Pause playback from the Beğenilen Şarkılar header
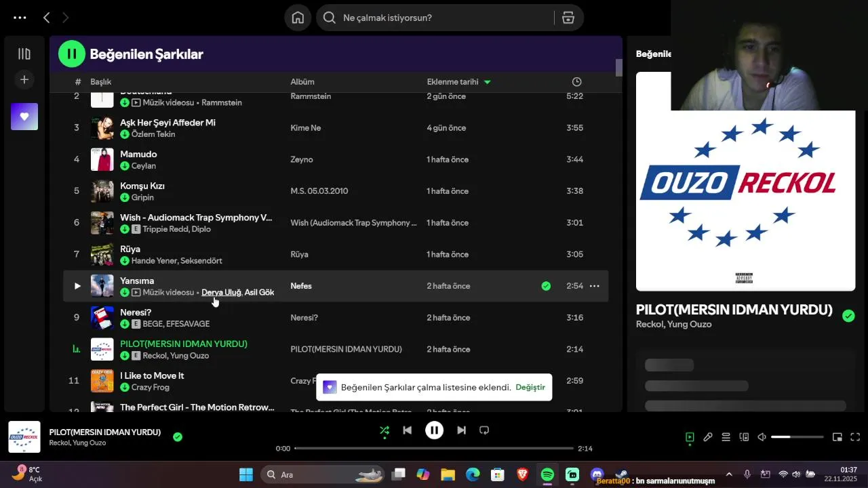 [72, 54]
